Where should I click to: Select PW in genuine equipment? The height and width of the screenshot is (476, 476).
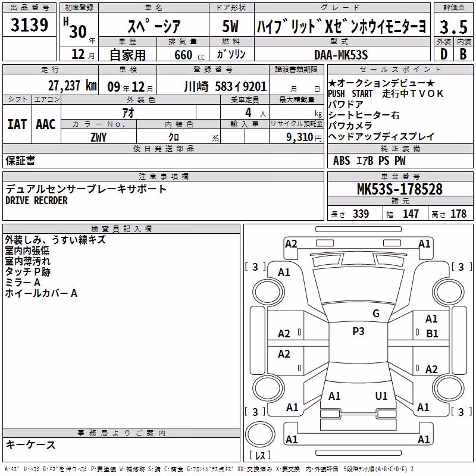point(400,161)
